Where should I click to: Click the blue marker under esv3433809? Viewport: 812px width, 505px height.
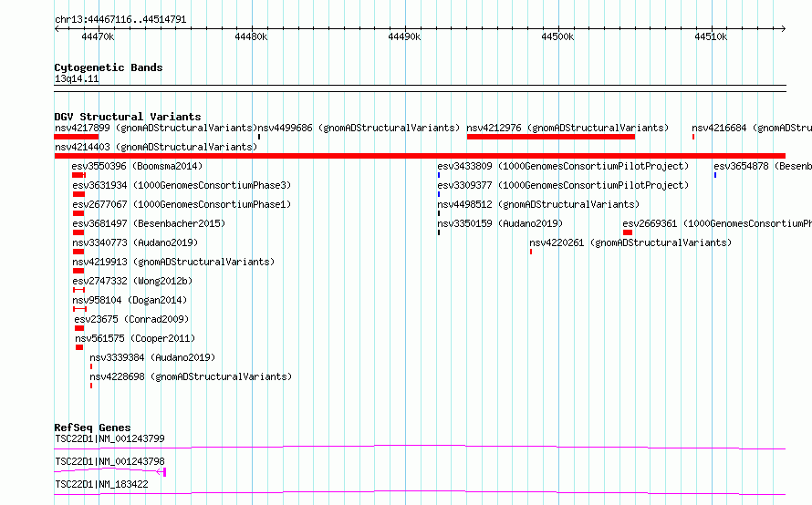point(439,175)
